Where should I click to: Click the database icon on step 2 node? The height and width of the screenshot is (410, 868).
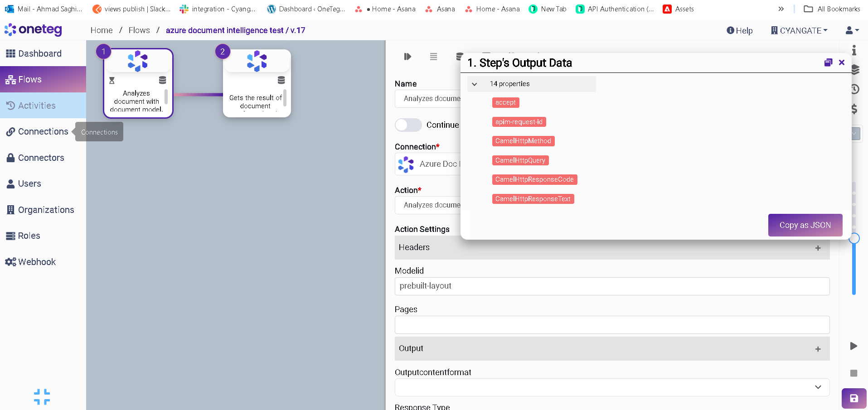(281, 80)
